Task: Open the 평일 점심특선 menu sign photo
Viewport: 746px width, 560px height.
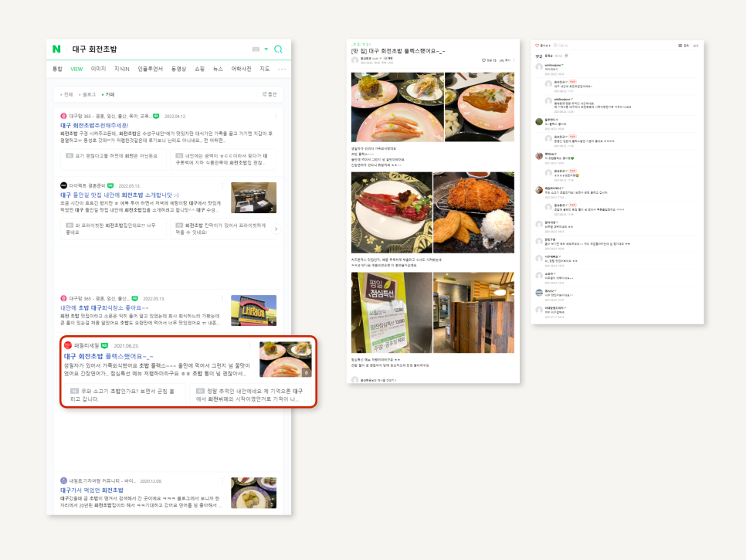Action: point(392,313)
